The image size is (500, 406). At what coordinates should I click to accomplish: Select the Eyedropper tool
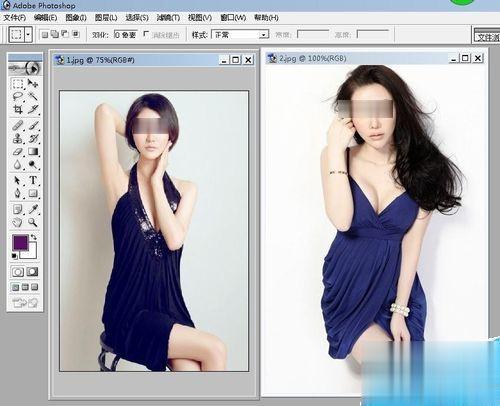tap(33, 209)
